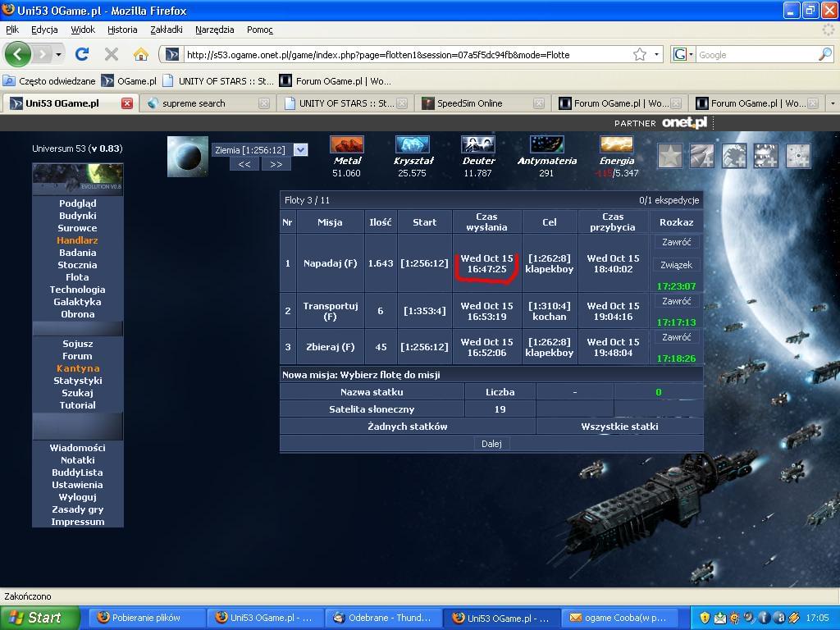Screen dimensions: 840x630
Task: Select the Wszystkie statki link
Action: tap(619, 427)
